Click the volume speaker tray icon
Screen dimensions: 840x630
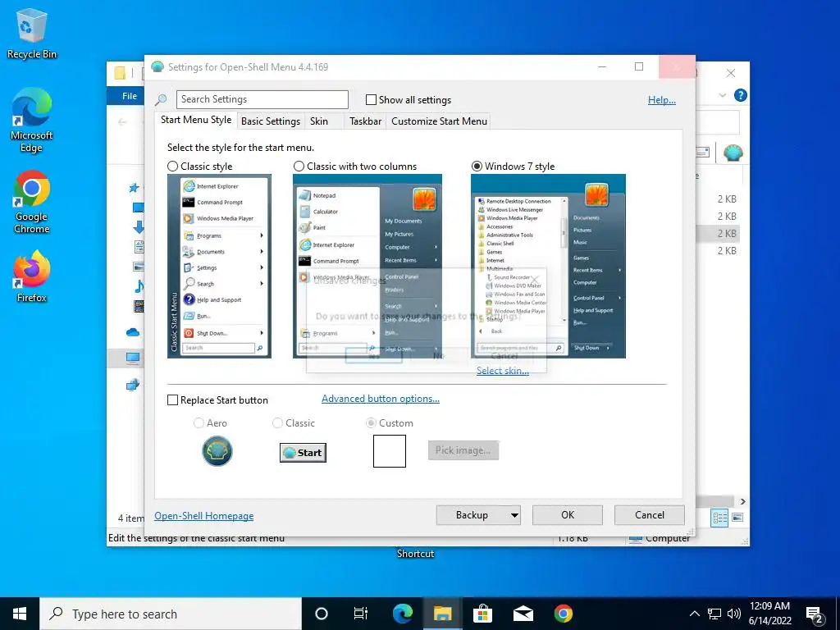[x=734, y=614]
